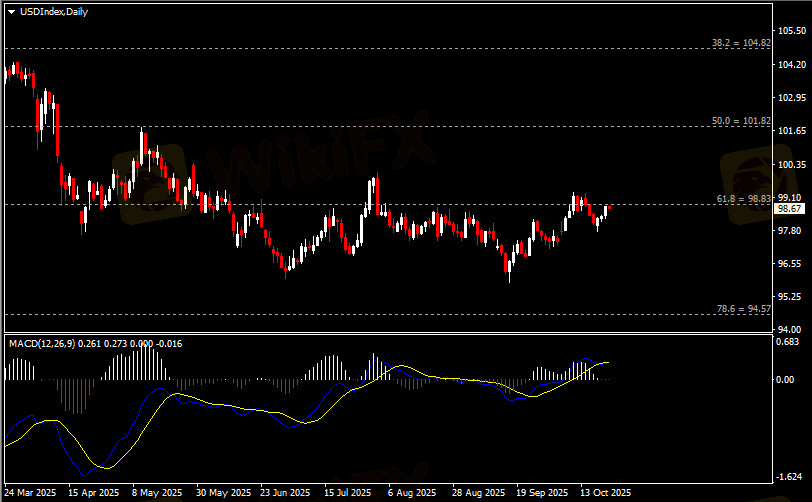Viewport: 812px width, 502px height.
Task: Click the MACD scale value -1.624
Action: [789, 477]
